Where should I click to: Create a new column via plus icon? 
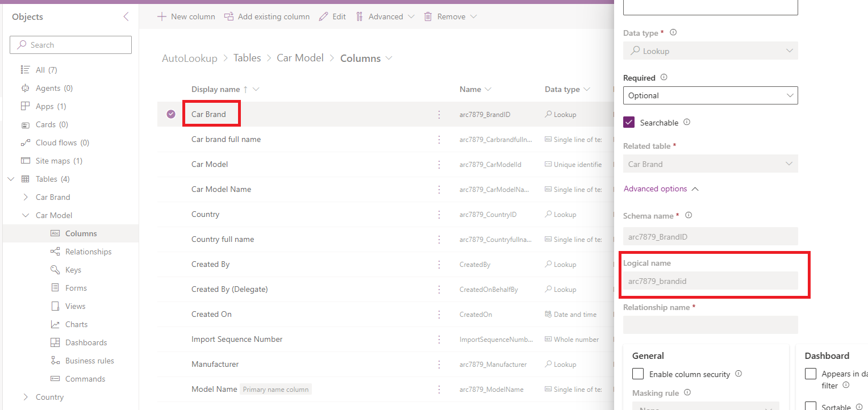point(161,16)
